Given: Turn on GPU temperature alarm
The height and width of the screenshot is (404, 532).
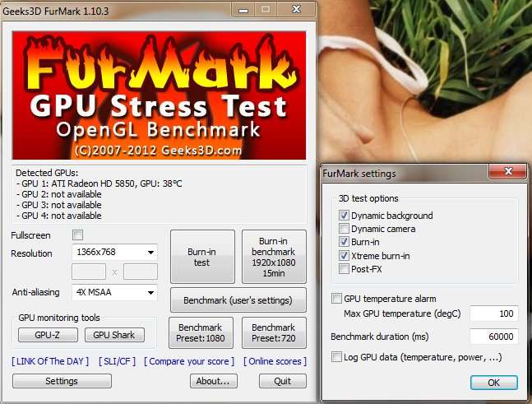Looking at the screenshot, I should [336, 299].
